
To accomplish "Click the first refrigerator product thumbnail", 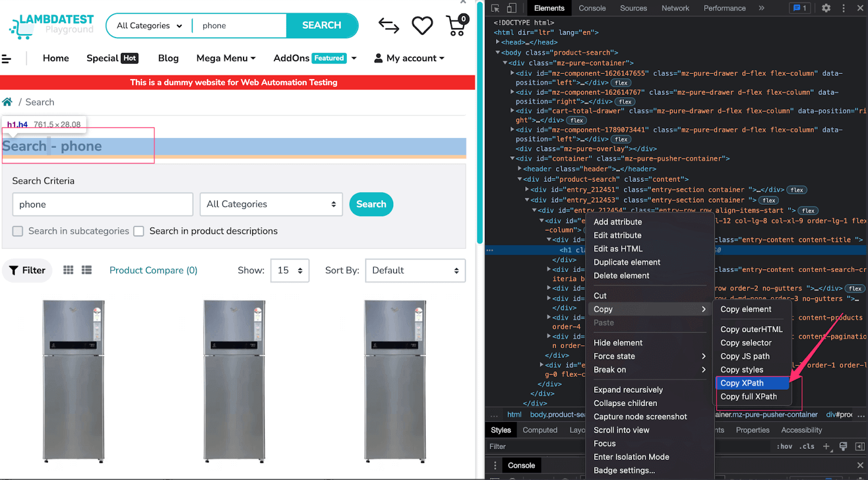I will pyautogui.click(x=74, y=381).
